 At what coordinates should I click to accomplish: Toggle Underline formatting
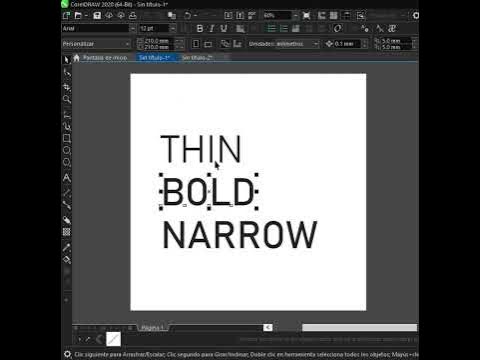[224, 29]
